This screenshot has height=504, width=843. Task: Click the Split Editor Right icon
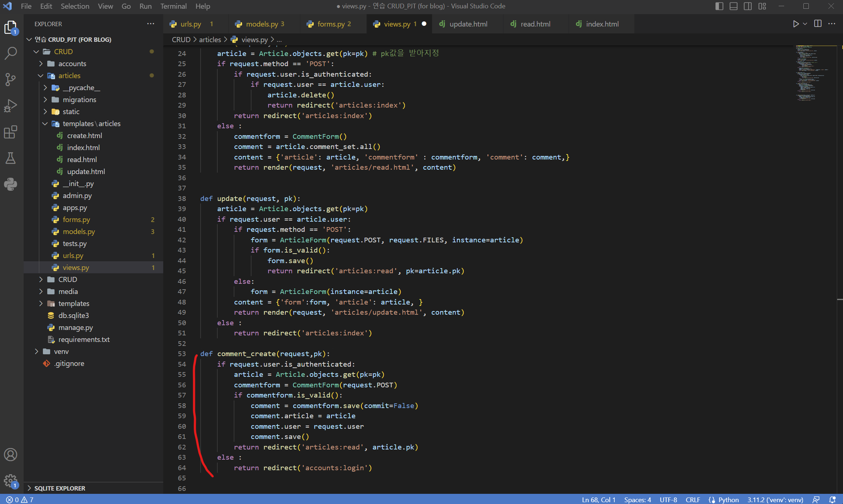(x=818, y=24)
